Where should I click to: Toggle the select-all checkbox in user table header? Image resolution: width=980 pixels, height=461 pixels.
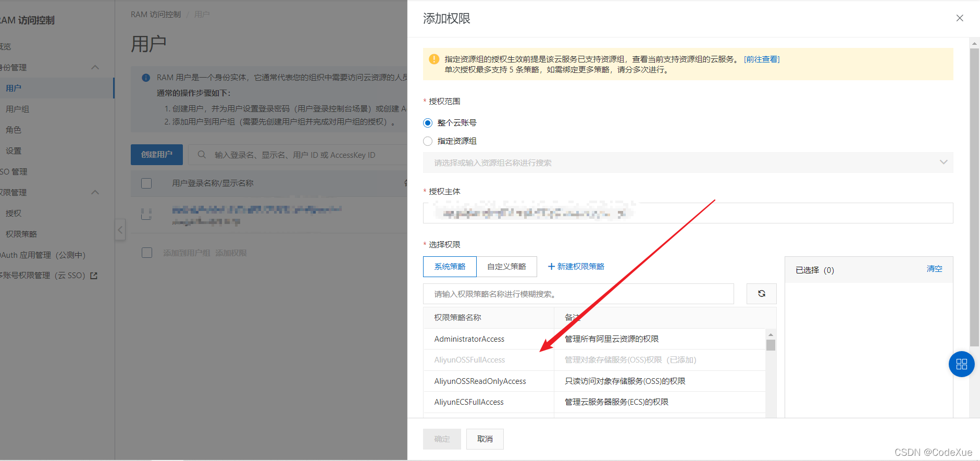tap(146, 183)
